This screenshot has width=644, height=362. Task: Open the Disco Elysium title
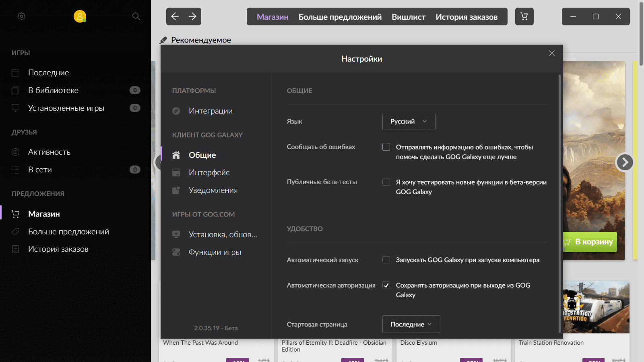point(419,343)
